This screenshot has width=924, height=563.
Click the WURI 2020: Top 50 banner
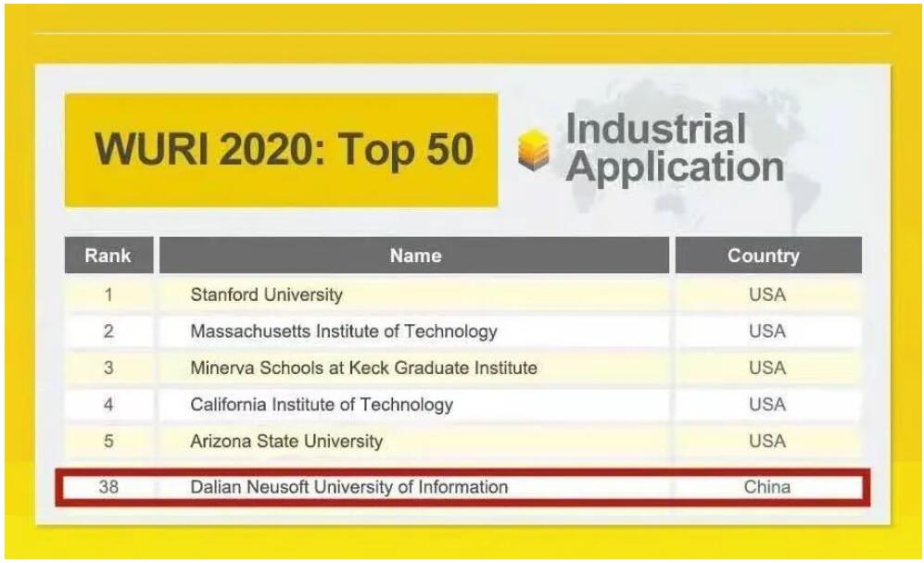[x=281, y=150]
